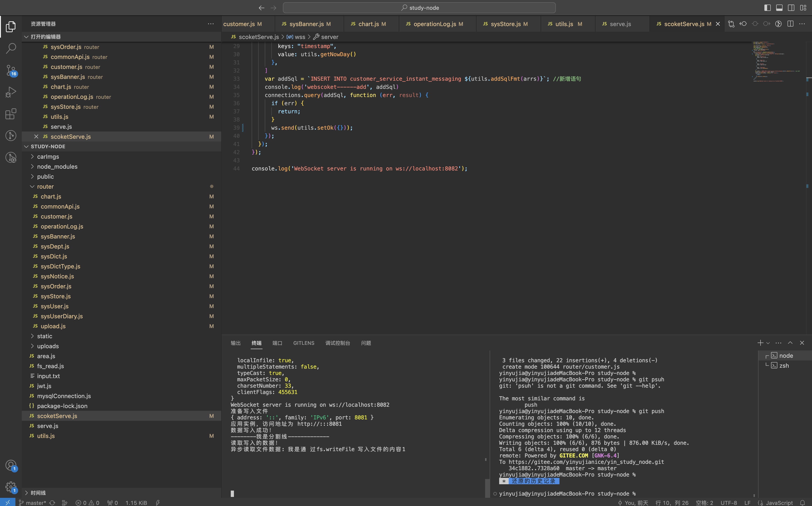Click the navigate forward arrow

point(273,8)
